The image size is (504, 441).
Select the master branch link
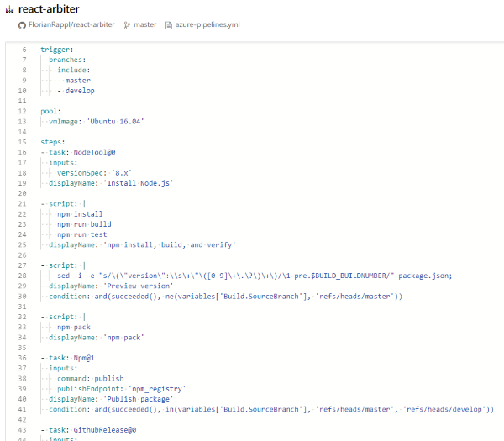click(145, 24)
